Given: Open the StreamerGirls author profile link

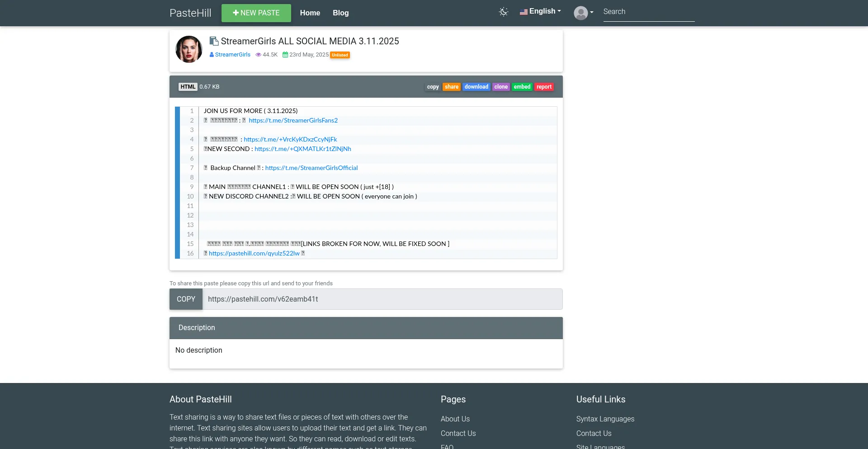Looking at the screenshot, I should (x=232, y=55).
